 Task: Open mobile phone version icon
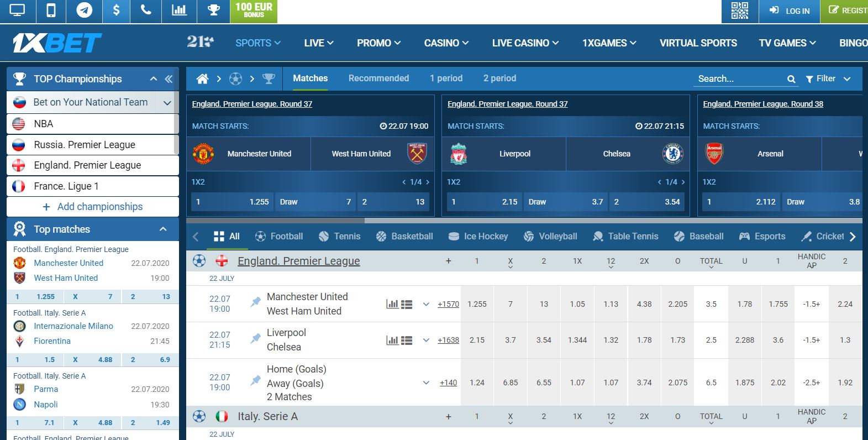coord(51,11)
